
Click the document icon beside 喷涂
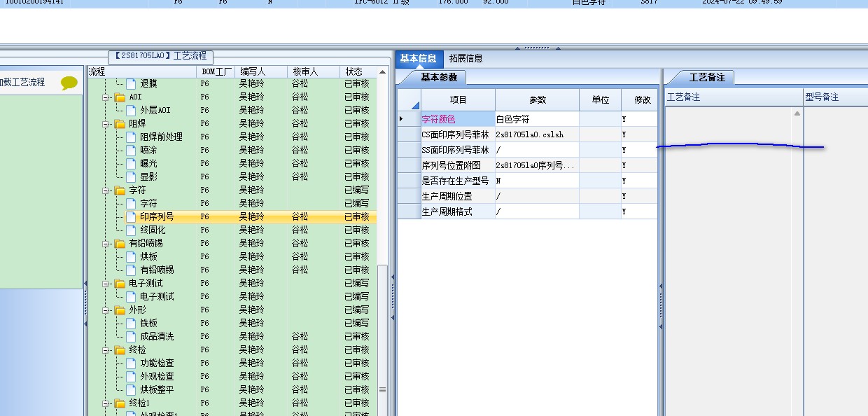[x=131, y=151]
